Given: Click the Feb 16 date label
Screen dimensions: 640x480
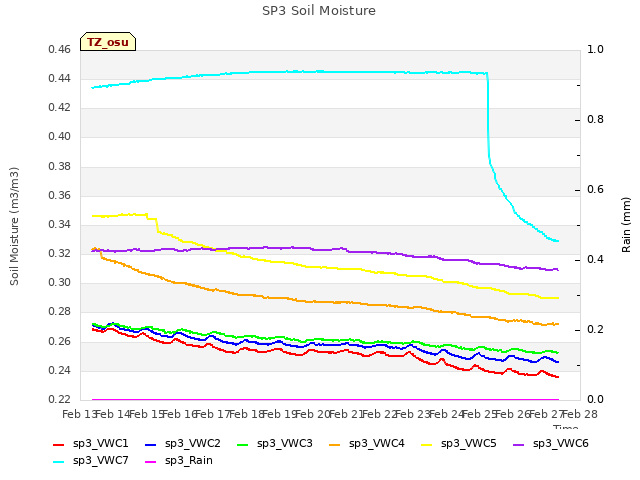Looking at the screenshot, I should point(180,415).
